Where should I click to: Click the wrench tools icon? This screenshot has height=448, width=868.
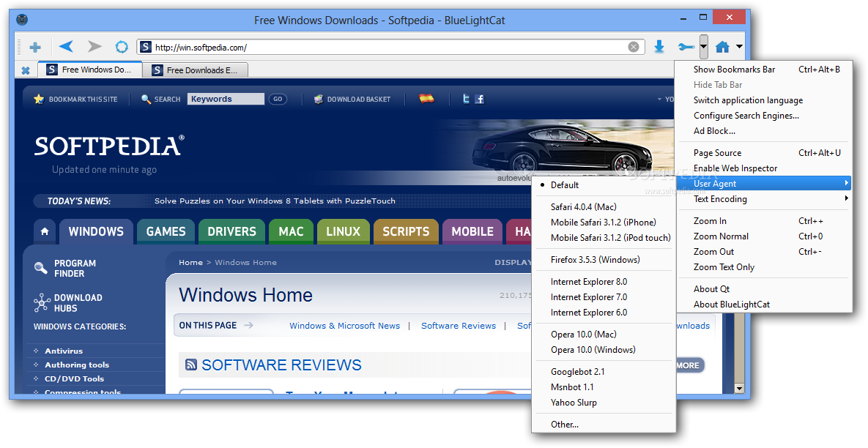(x=686, y=47)
